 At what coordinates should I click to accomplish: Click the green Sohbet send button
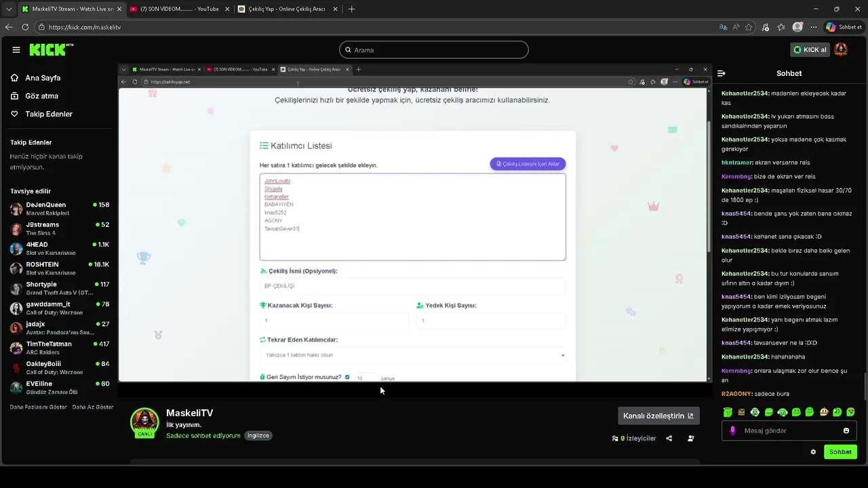pyautogui.click(x=840, y=452)
